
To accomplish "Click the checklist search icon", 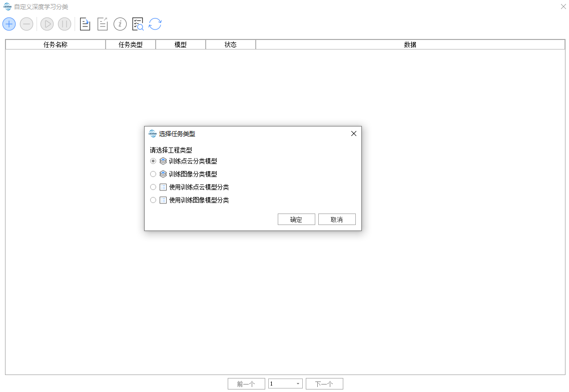I will [x=138, y=24].
